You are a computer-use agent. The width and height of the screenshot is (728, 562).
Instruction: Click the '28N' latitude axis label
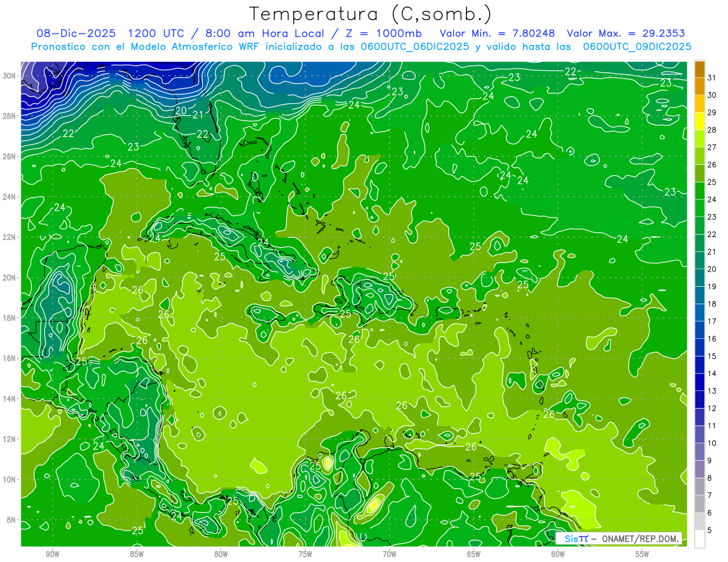(x=9, y=116)
